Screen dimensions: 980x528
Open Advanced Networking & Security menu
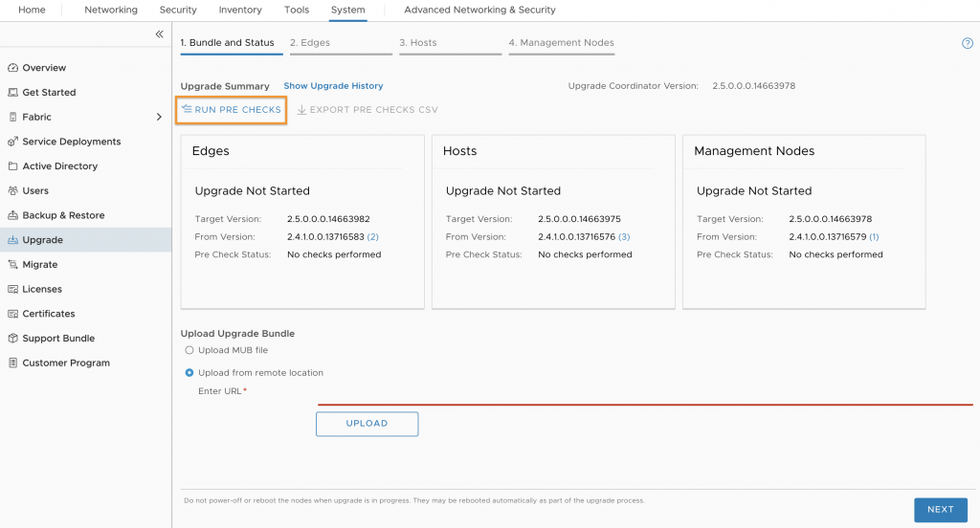tap(479, 10)
